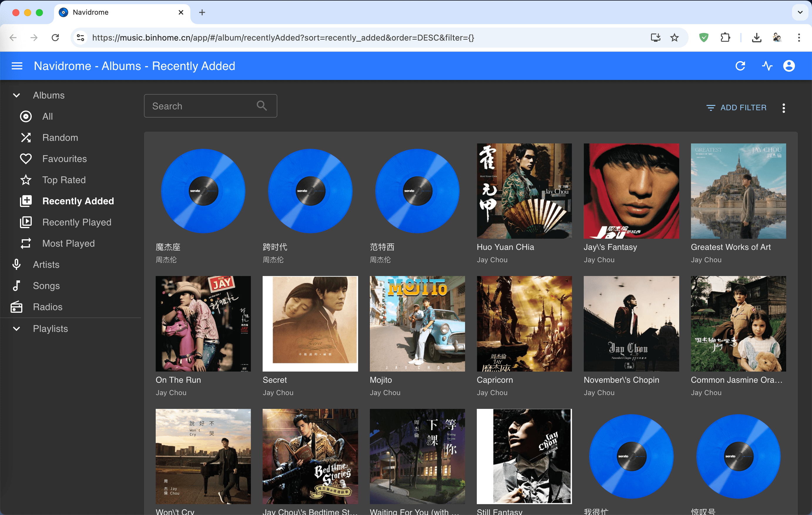Screen dimensions: 812x515
Task: Open the hamburger sidebar menu
Action: (x=17, y=66)
